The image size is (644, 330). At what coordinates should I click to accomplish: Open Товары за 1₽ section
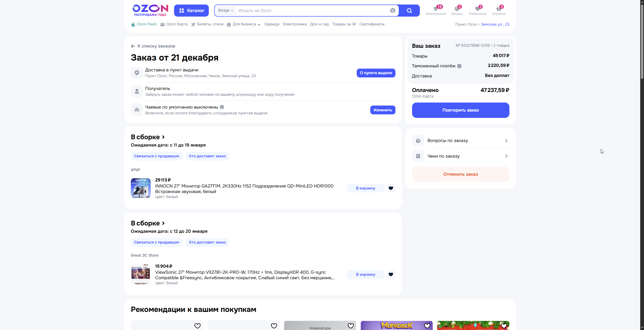344,24
